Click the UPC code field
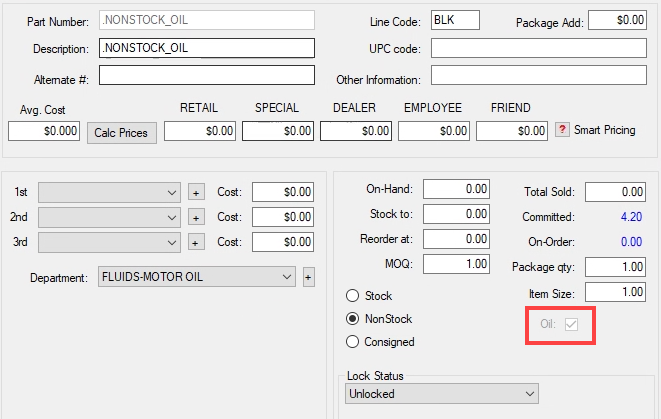This screenshot has height=419, width=661. tap(539, 48)
